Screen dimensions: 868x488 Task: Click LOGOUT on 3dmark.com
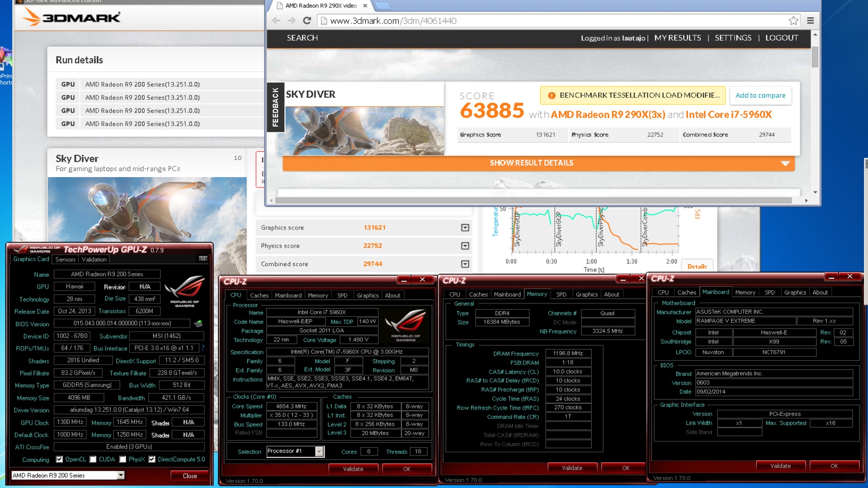click(782, 38)
